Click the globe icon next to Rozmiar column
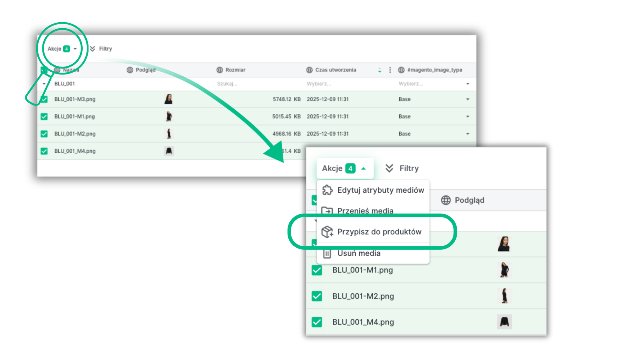The height and width of the screenshot is (362, 644). (219, 70)
